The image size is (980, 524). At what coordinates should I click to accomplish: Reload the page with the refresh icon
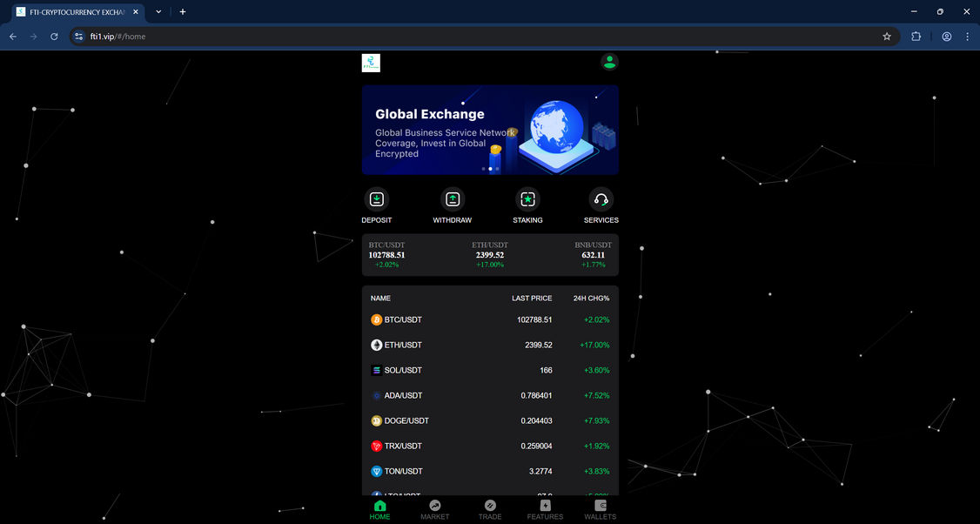54,37
